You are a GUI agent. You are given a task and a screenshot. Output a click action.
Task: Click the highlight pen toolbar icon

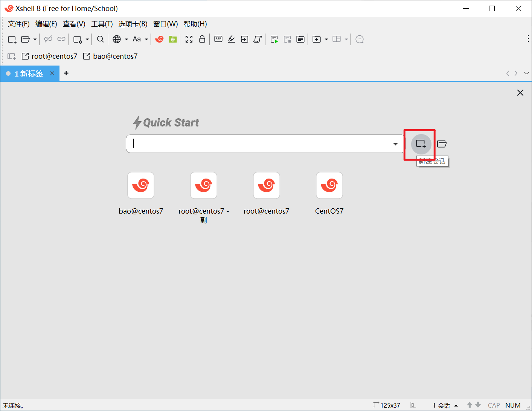pos(232,39)
